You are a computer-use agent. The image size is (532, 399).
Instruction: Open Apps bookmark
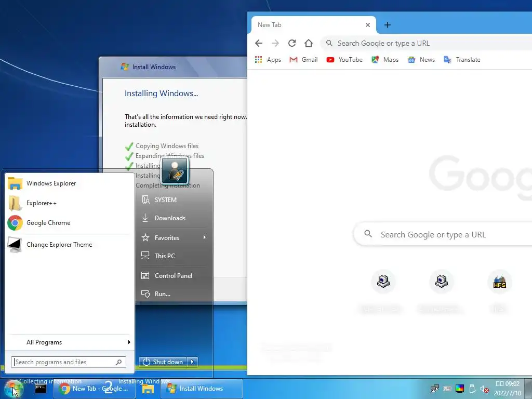pos(268,60)
